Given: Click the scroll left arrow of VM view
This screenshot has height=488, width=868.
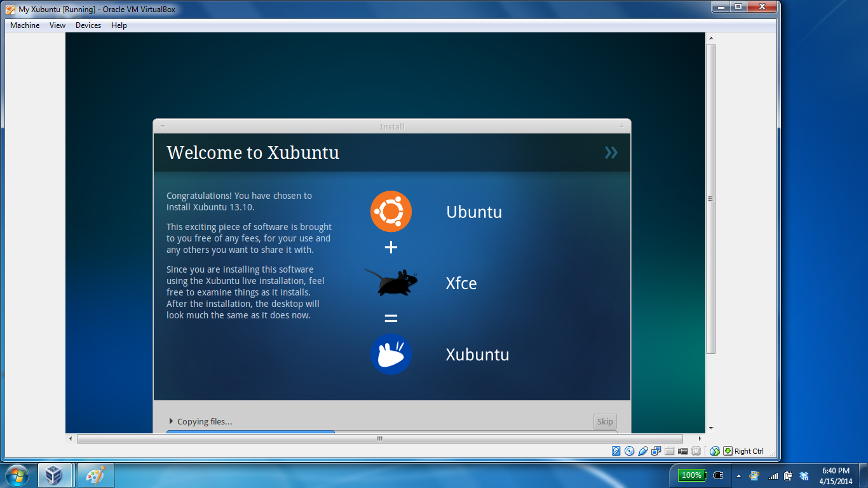Looking at the screenshot, I should click(x=71, y=438).
